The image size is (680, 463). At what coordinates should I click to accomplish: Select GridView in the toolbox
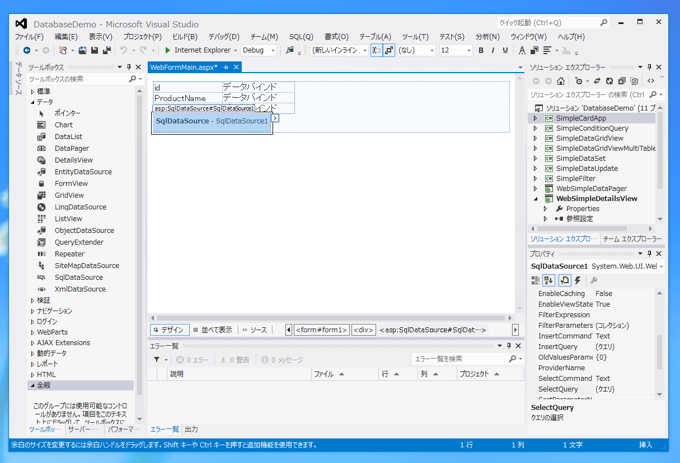69,195
